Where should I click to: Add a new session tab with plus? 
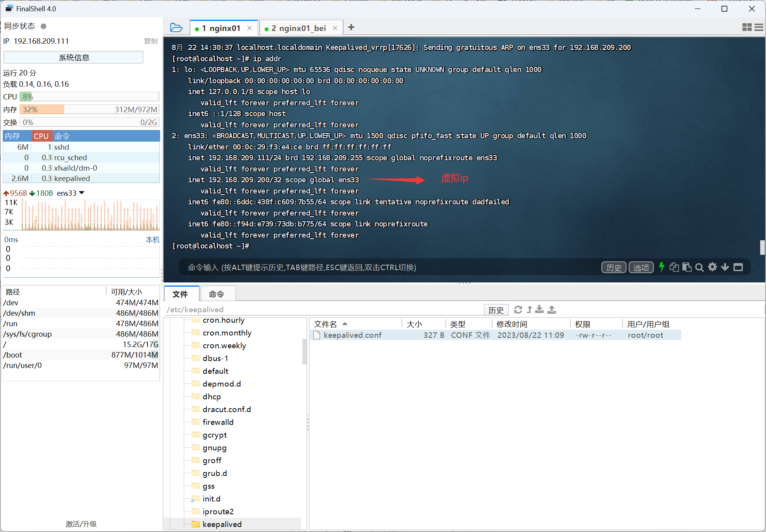[x=351, y=27]
